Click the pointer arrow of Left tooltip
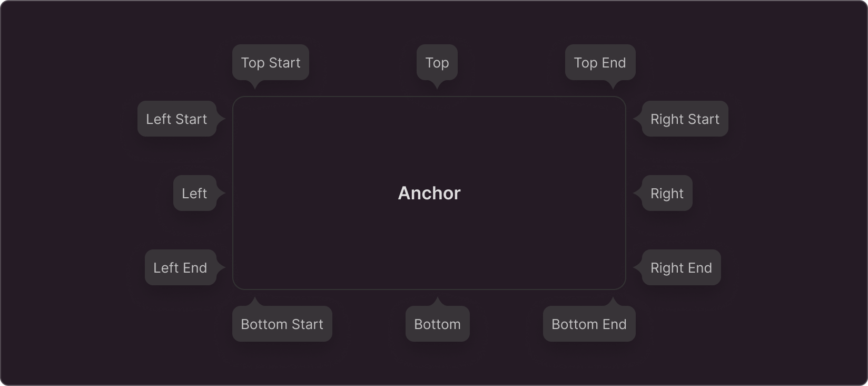Viewport: 868px width, 386px height. (x=221, y=194)
